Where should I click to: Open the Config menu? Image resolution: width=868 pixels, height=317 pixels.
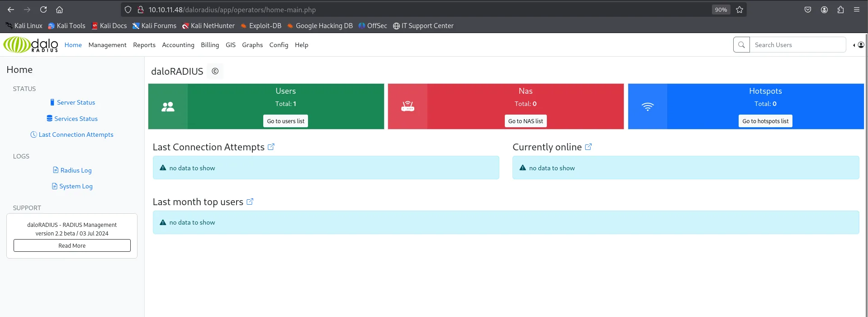pos(279,45)
